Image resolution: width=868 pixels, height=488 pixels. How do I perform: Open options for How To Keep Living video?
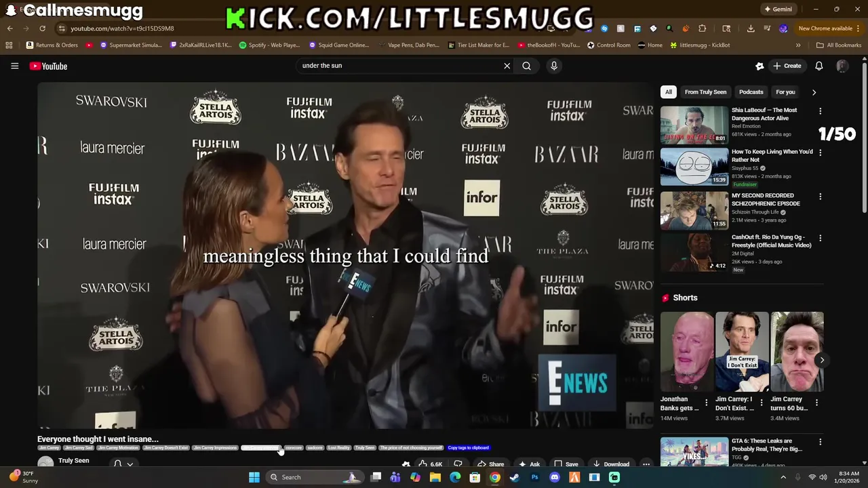(x=820, y=153)
